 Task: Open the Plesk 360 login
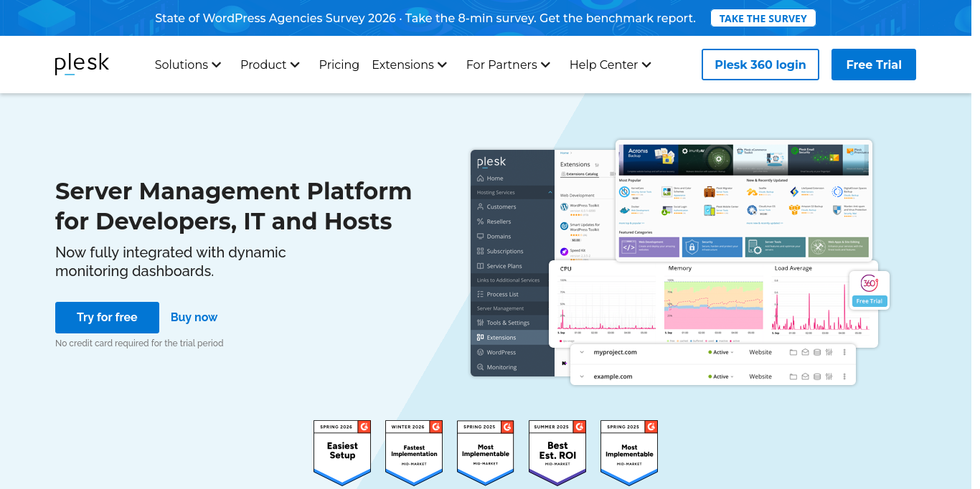(x=760, y=65)
